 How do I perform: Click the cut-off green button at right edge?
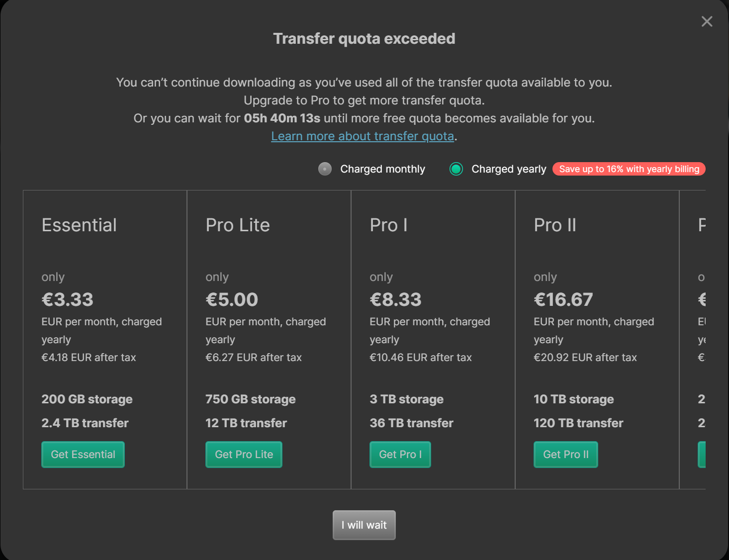[x=702, y=455]
